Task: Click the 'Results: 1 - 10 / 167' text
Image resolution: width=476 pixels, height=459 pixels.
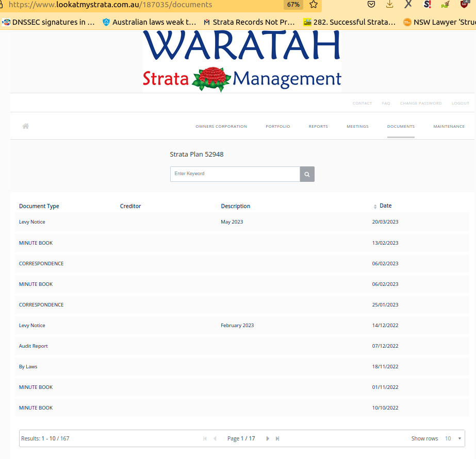Action: [x=45, y=438]
